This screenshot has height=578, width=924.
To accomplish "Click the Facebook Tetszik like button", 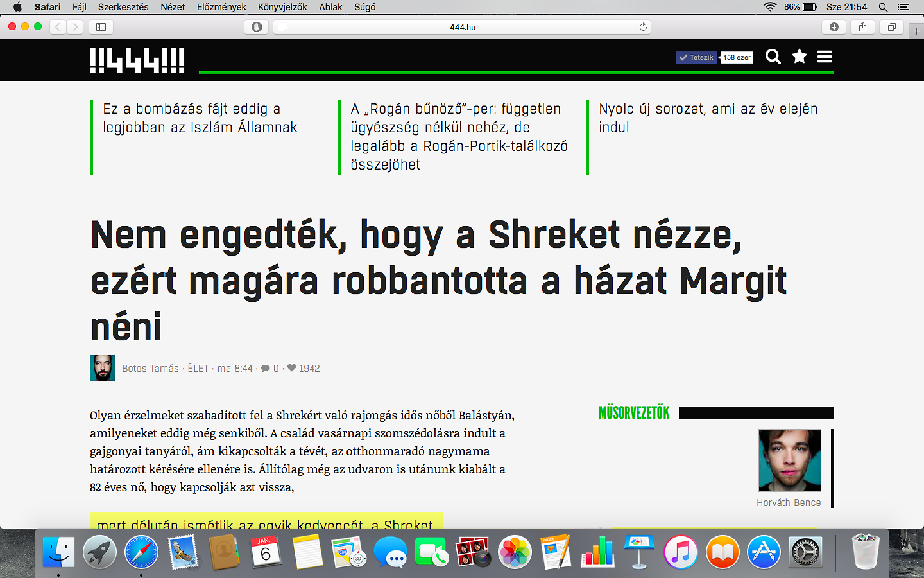I will 696,57.
